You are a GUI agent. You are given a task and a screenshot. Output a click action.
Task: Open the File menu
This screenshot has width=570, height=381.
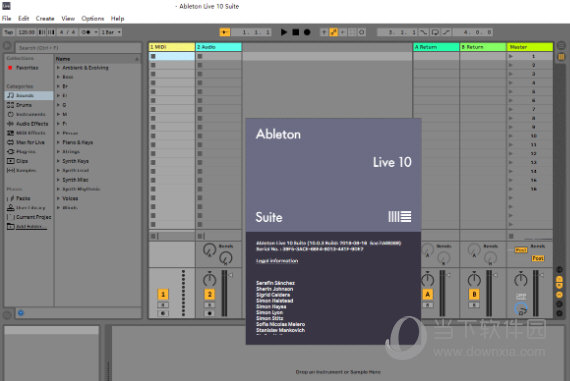(x=7, y=18)
